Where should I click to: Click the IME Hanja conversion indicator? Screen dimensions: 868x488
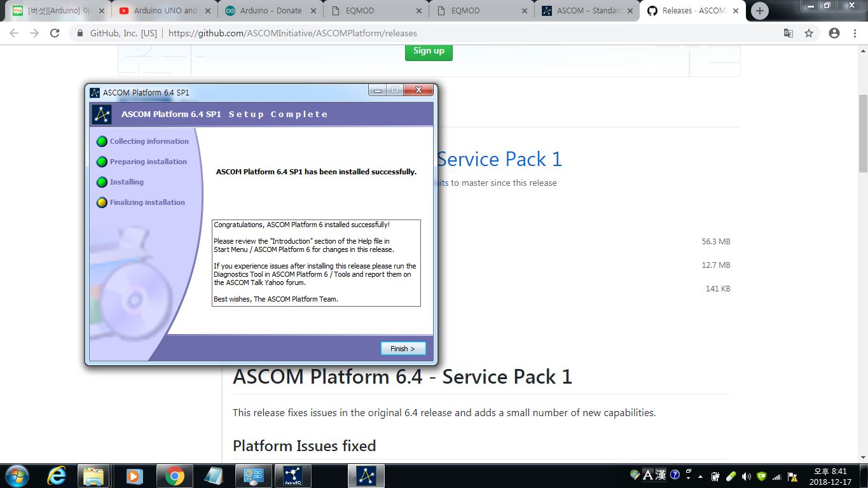pos(661,475)
